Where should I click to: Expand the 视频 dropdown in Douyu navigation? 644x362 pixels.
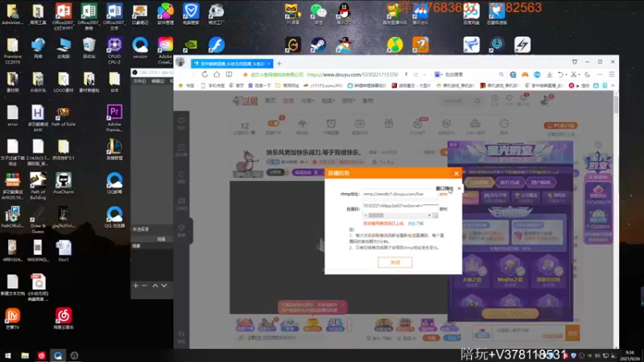[328, 101]
